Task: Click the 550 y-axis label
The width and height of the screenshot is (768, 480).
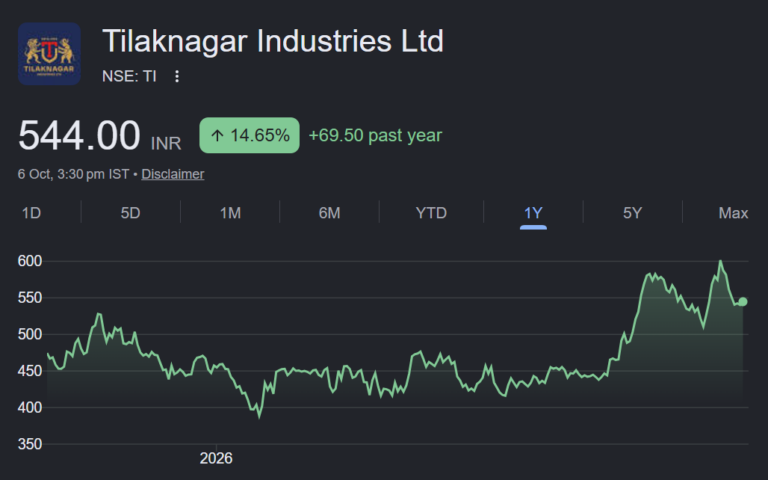Action: tap(30, 298)
